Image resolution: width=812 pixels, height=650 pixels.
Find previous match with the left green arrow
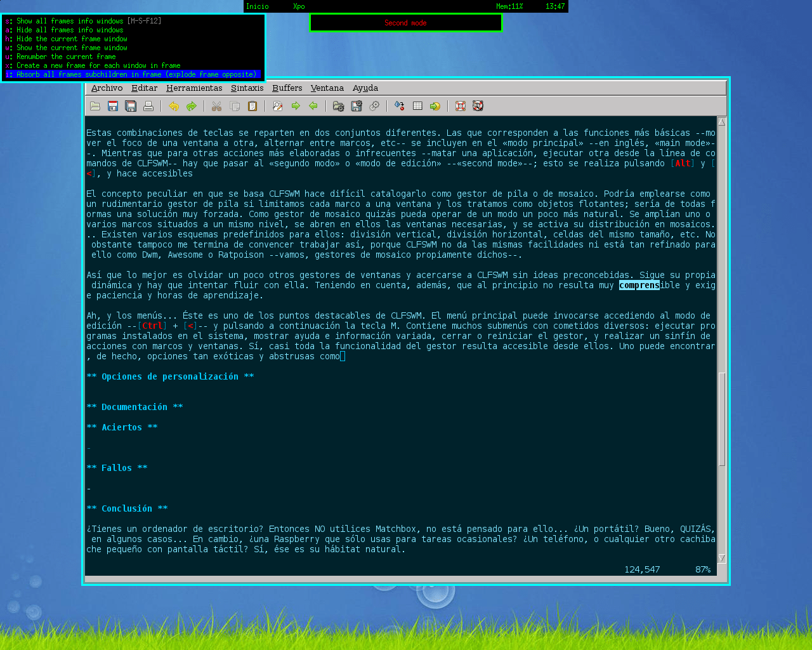pos(313,106)
